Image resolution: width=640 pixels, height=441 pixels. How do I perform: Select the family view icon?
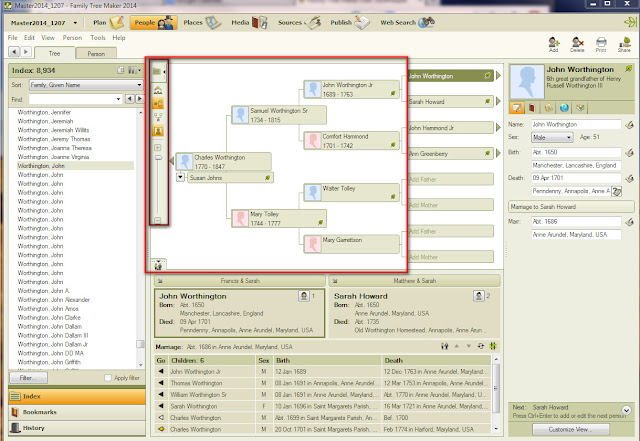[158, 117]
